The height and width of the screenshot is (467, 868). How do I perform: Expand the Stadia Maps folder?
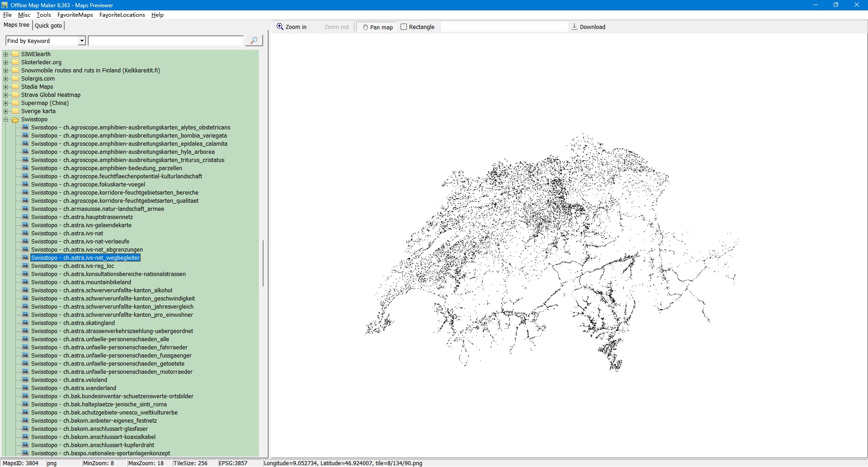coord(6,87)
